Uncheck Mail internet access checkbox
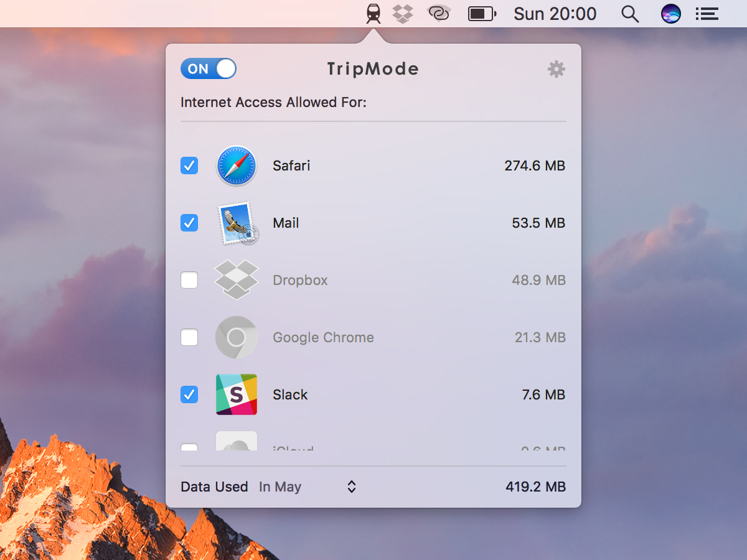This screenshot has width=747, height=560. (x=189, y=223)
